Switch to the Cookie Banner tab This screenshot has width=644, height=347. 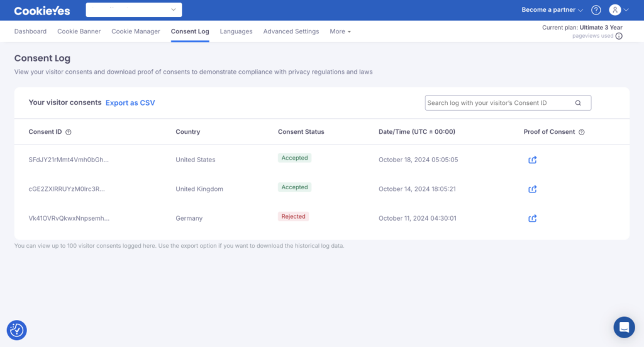[x=79, y=31]
